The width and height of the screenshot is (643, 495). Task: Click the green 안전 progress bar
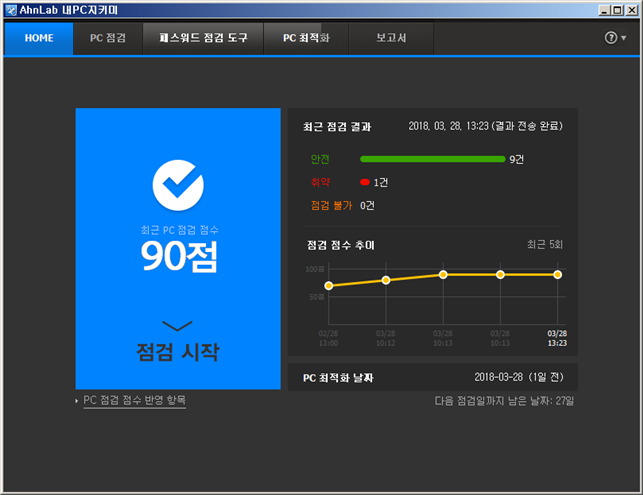click(x=432, y=159)
